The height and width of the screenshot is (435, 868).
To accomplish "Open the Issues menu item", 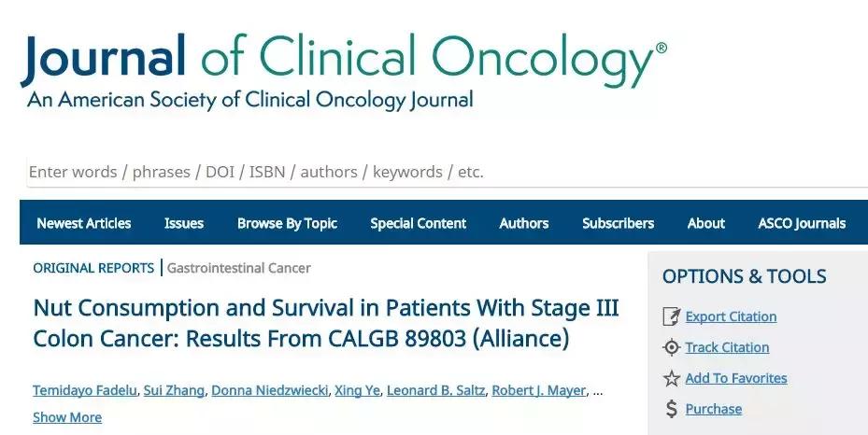I will (184, 223).
